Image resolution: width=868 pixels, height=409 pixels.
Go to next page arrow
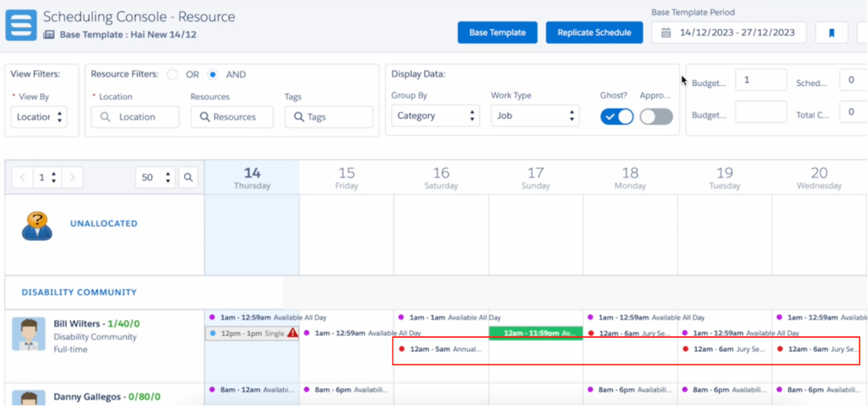click(72, 177)
